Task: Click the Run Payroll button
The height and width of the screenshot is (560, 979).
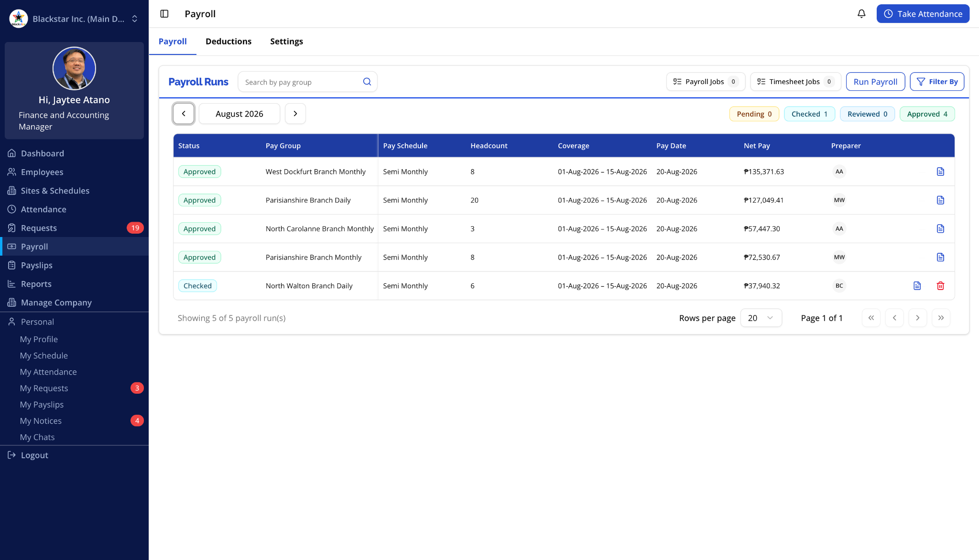Action: click(x=875, y=82)
